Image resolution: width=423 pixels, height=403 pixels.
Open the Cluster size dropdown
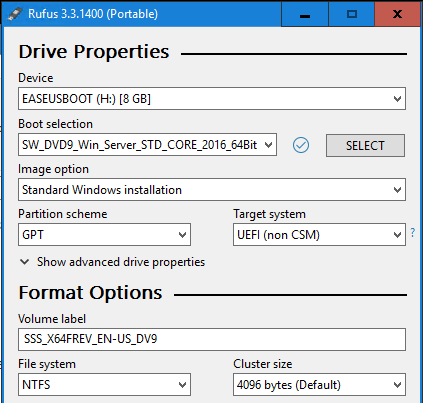pyautogui.click(x=319, y=385)
